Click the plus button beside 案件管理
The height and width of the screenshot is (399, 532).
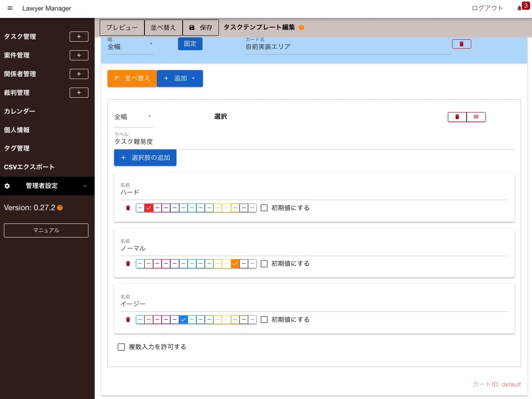pos(79,55)
